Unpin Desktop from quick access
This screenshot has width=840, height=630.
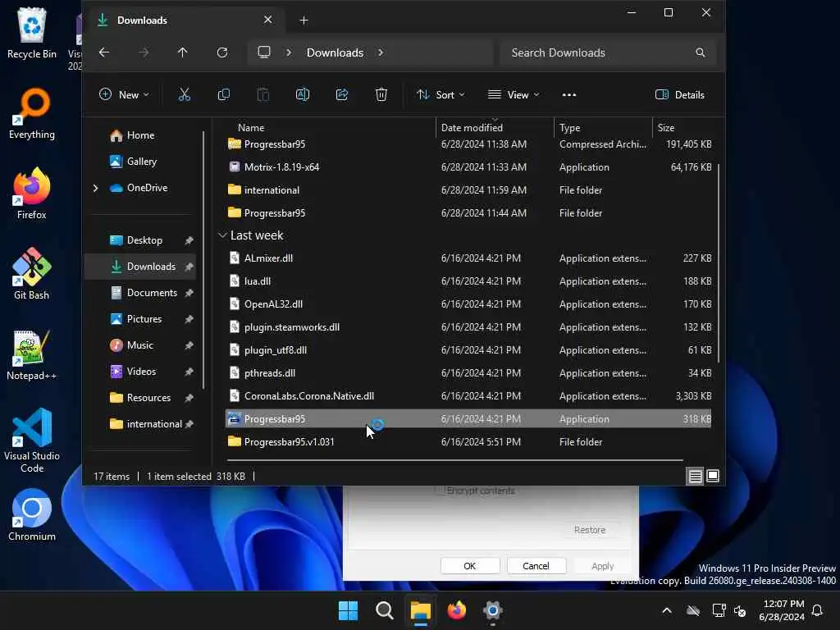(x=189, y=240)
